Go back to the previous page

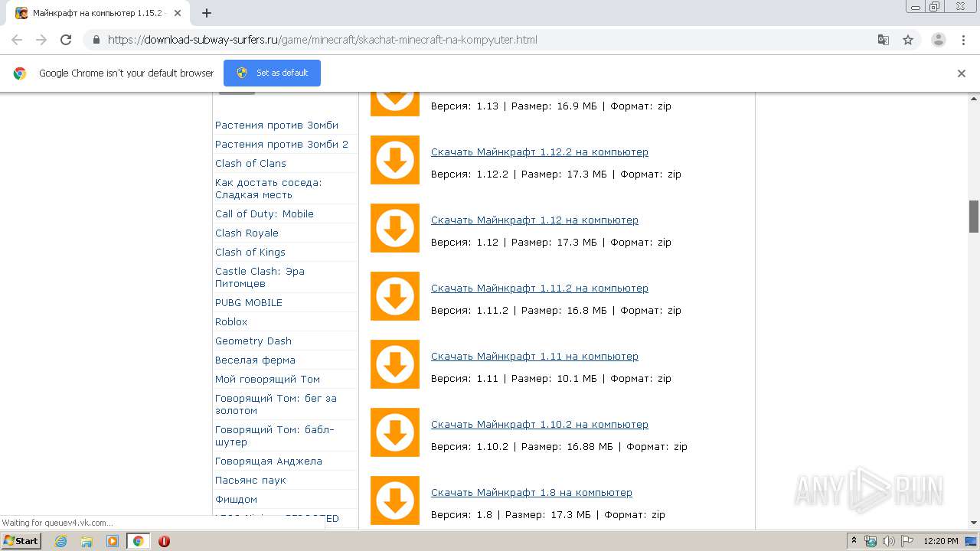click(17, 40)
